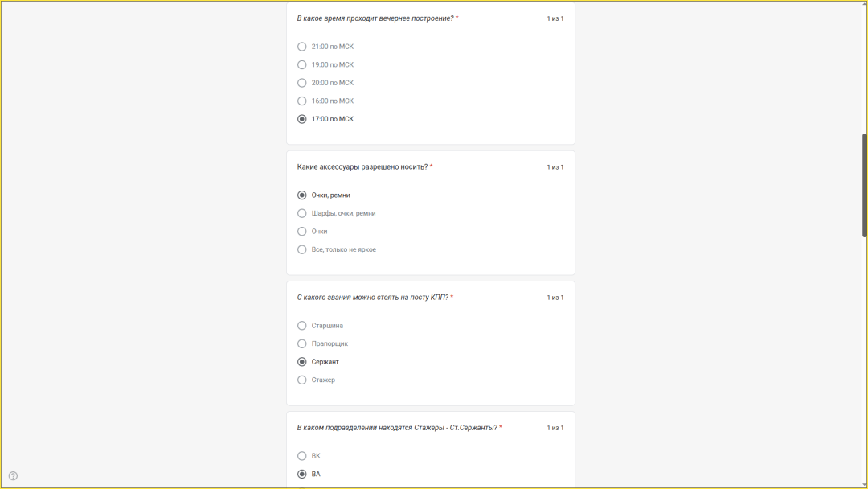Image resolution: width=868 pixels, height=489 pixels.
Task: Click the page's vertical scrollbar thumb
Action: click(x=865, y=185)
